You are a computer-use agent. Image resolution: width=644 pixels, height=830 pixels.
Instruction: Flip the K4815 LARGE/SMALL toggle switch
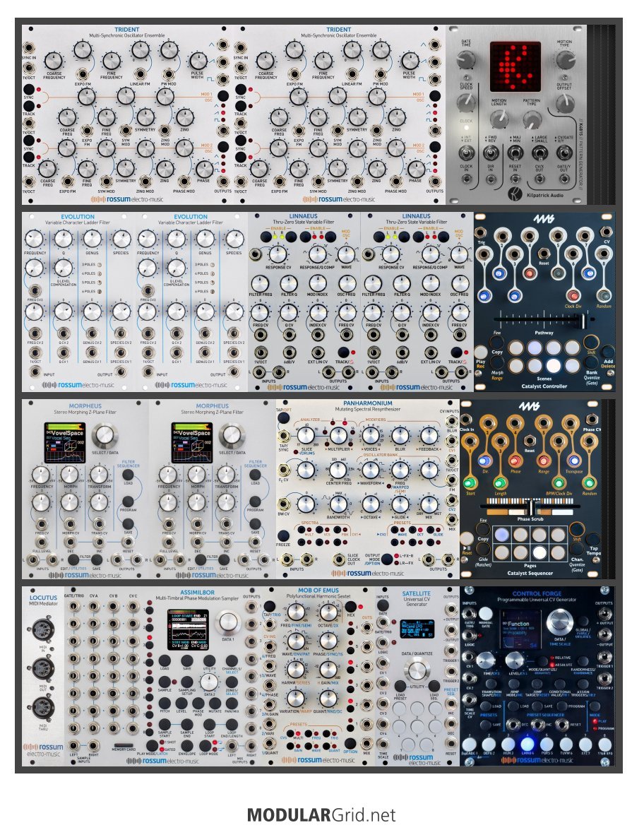(x=539, y=153)
